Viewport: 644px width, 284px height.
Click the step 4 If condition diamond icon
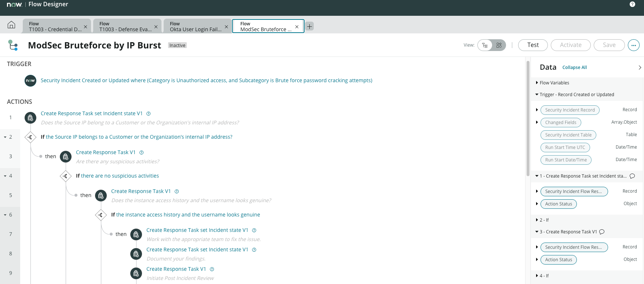(66, 176)
